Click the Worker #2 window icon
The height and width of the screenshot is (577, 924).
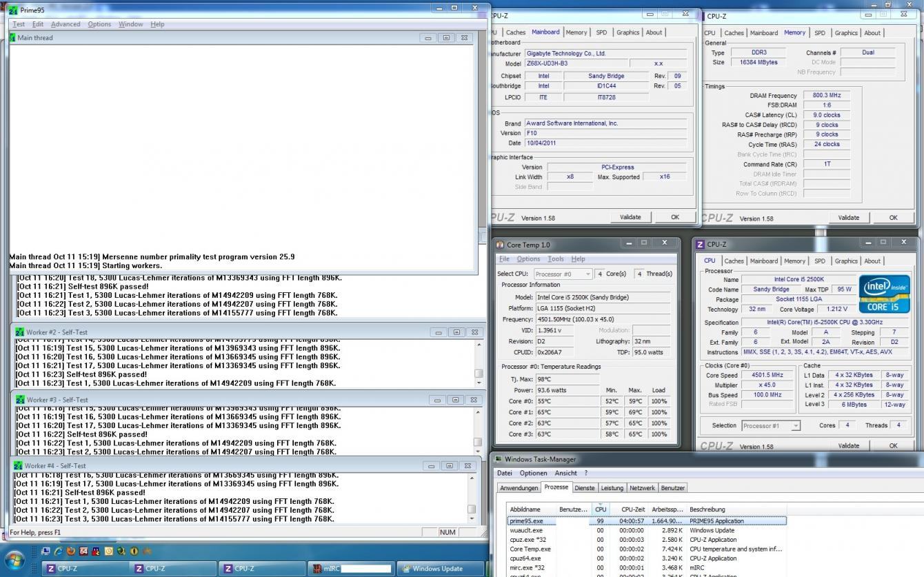point(19,332)
